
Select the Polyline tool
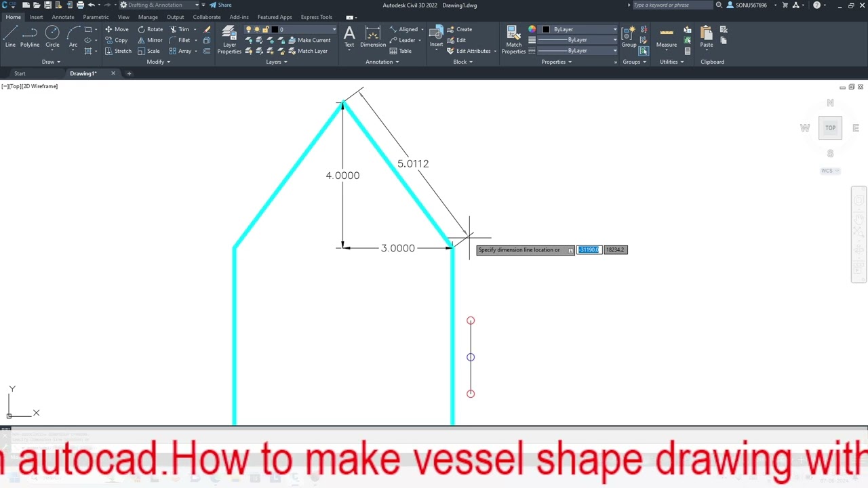(x=29, y=37)
